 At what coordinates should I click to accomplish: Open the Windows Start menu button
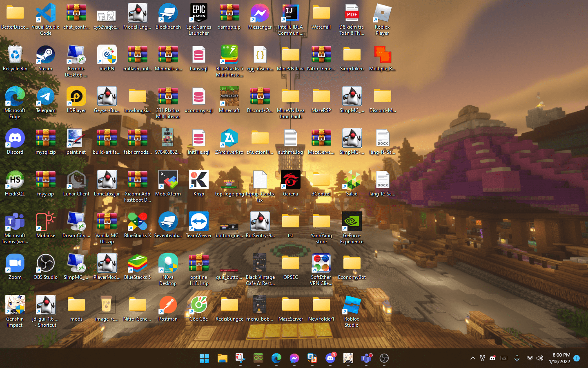click(204, 359)
